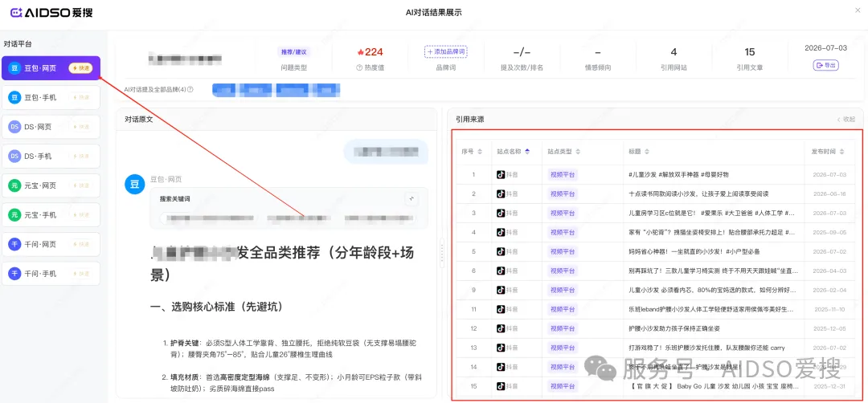Sort the table by 标题 column

647,152
